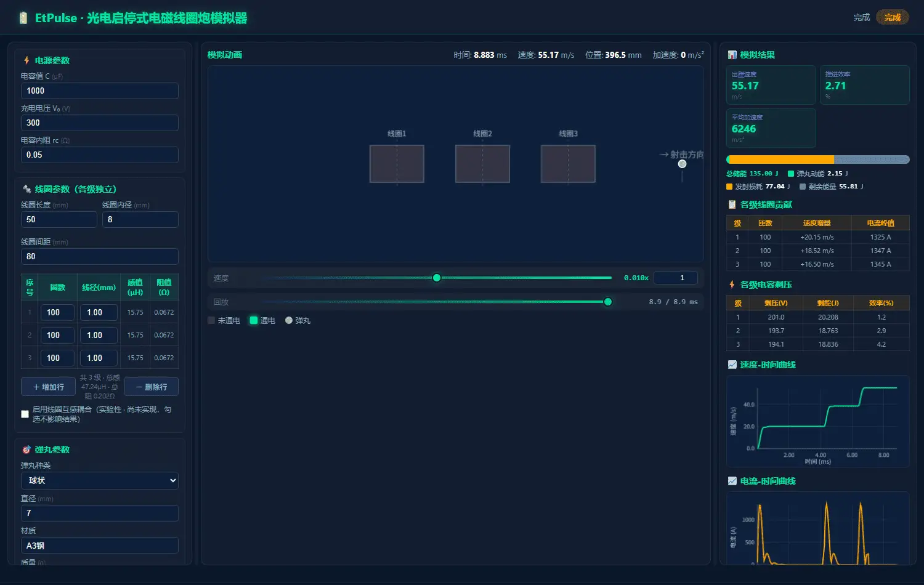Click the 删除行 button
Image resolution: width=924 pixels, height=585 pixels.
pyautogui.click(x=151, y=387)
